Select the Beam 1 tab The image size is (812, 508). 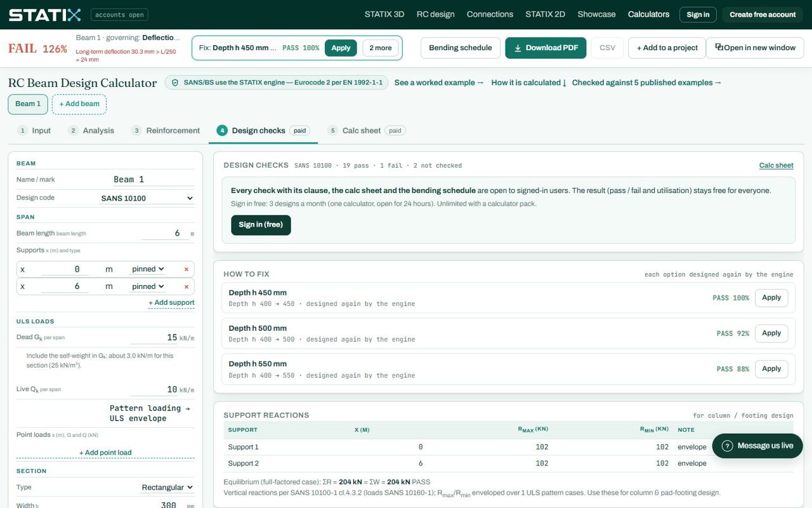click(28, 104)
